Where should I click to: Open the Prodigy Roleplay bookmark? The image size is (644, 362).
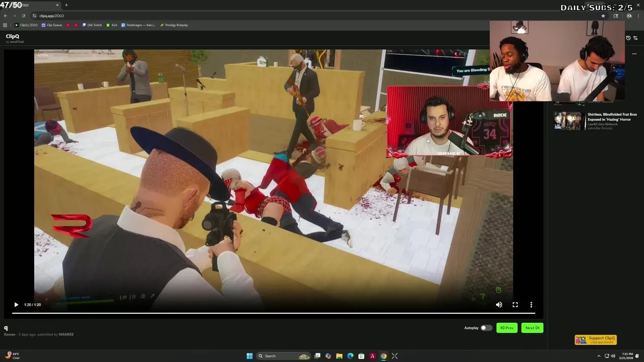tap(174, 25)
